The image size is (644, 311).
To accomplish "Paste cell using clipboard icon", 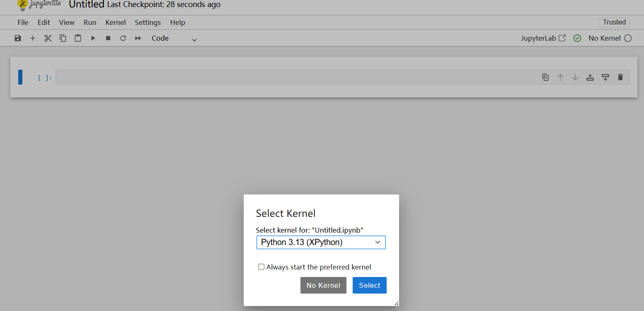I will click(78, 38).
